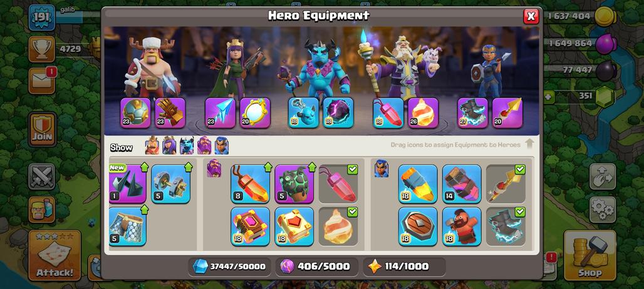
Task: Click the checked Electro Boots card
Action: [506, 226]
